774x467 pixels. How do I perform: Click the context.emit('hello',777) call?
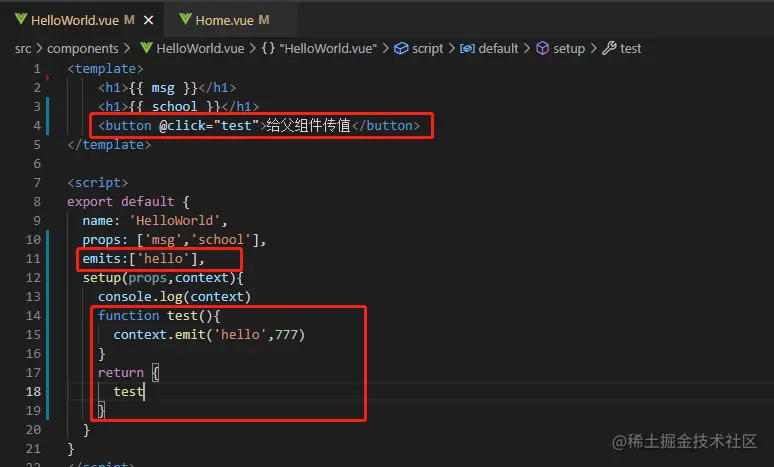pos(209,335)
